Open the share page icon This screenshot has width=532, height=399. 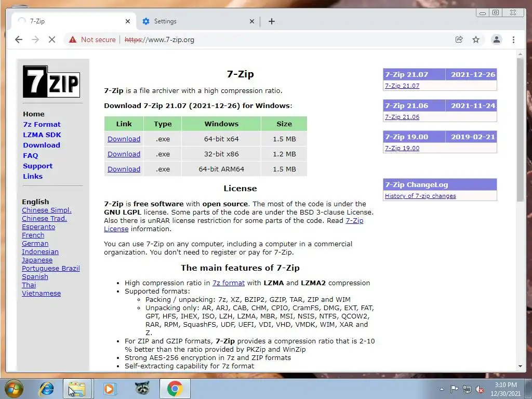[459, 39]
